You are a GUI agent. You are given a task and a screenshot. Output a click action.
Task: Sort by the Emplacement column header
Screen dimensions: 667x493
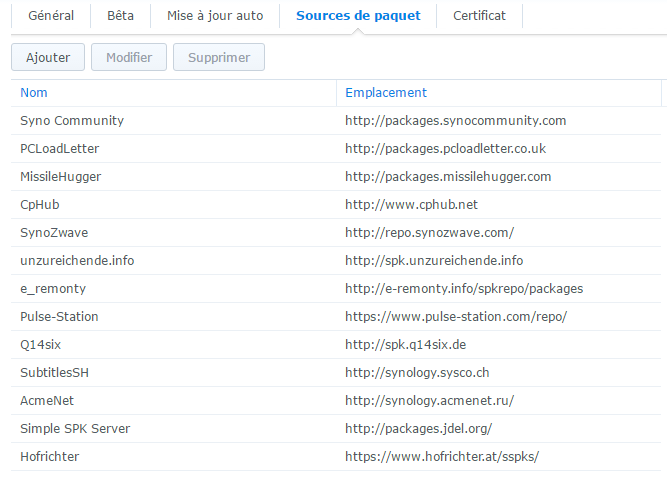[x=499, y=93]
